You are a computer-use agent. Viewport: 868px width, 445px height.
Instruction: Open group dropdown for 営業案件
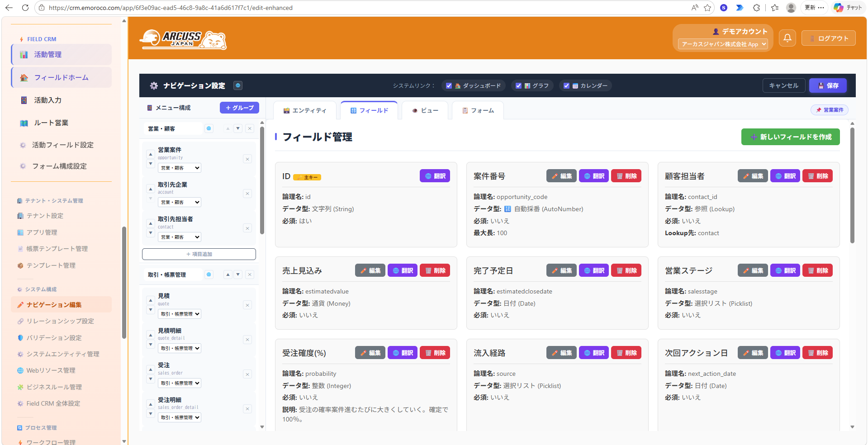(180, 168)
